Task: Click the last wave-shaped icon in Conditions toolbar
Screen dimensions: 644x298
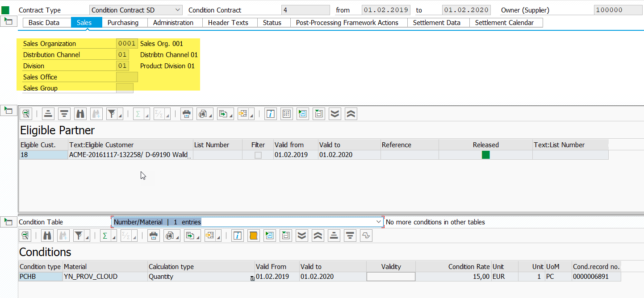Action: (x=366, y=236)
